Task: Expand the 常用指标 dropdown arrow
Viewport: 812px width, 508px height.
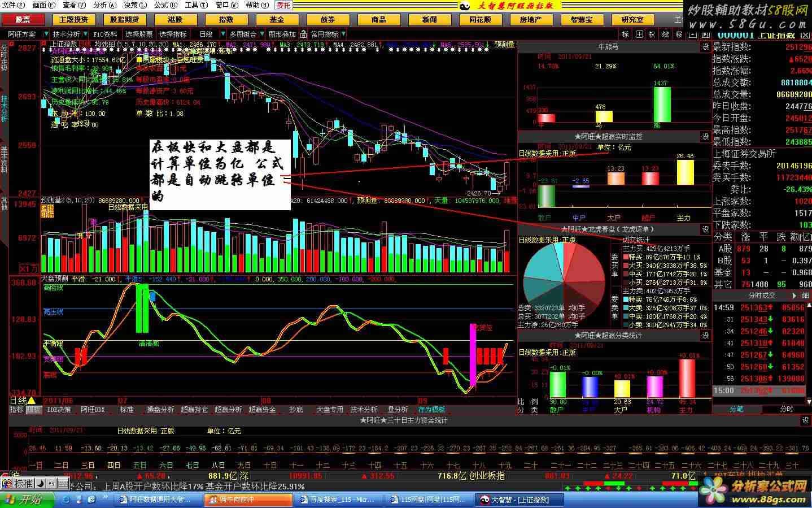Action: (343, 34)
